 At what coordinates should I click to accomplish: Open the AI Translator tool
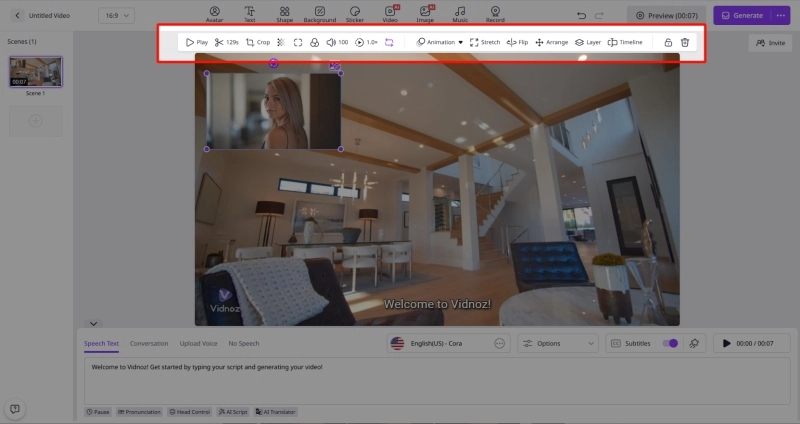[276, 412]
